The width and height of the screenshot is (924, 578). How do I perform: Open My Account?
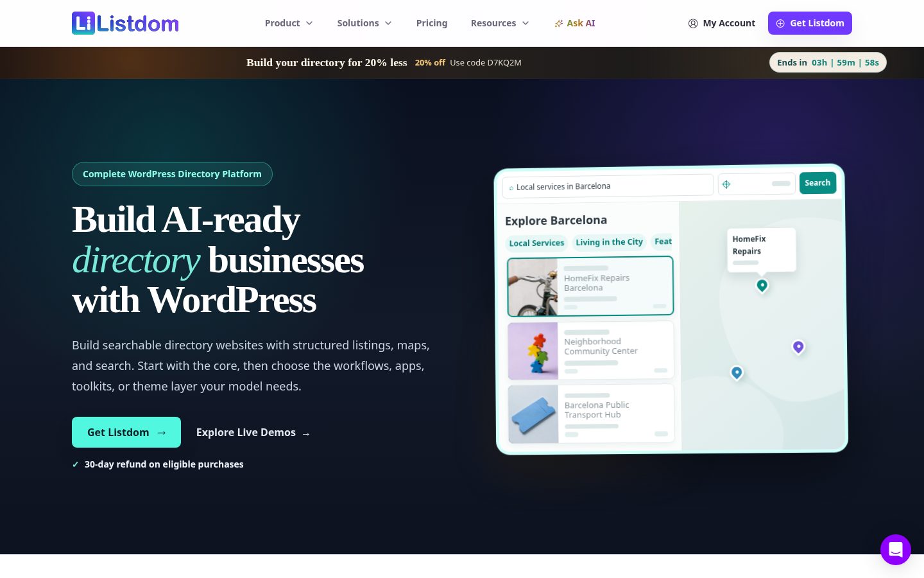[722, 23]
